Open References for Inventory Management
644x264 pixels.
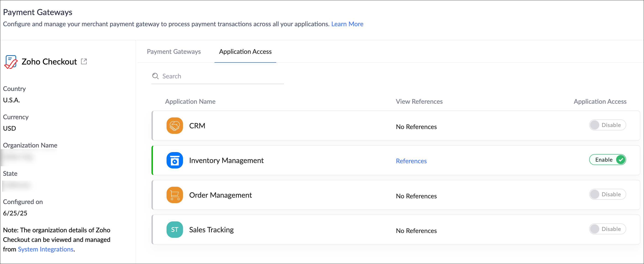click(x=411, y=161)
